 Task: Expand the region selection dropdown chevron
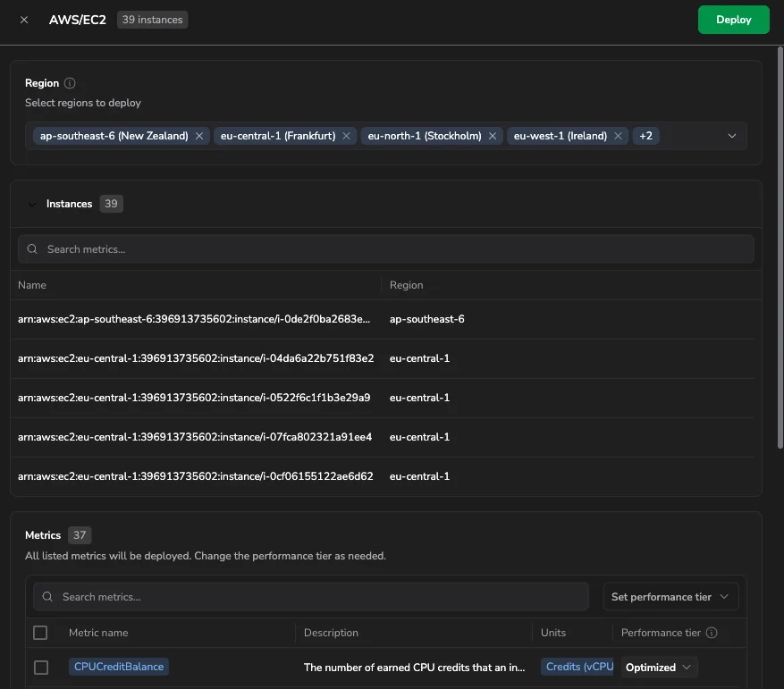pos(731,136)
